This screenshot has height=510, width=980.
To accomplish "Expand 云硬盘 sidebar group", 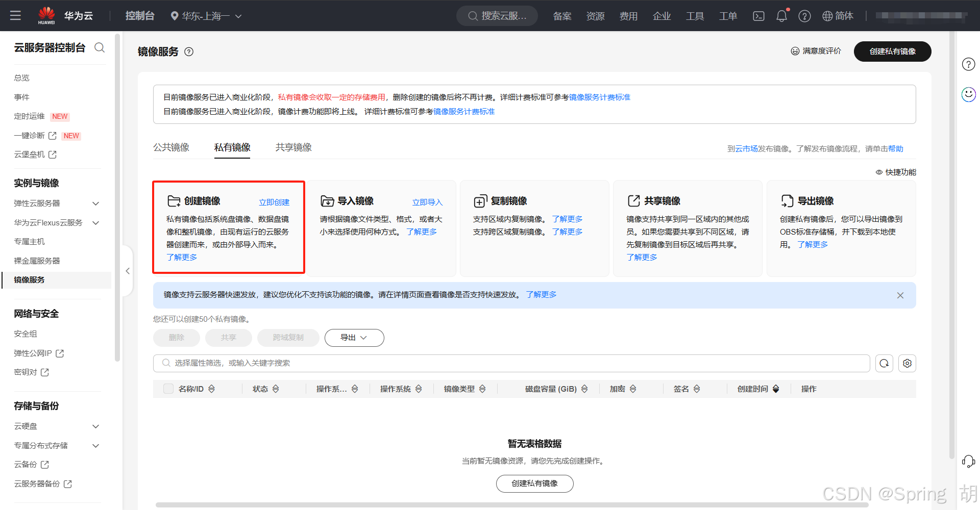I will [x=95, y=426].
